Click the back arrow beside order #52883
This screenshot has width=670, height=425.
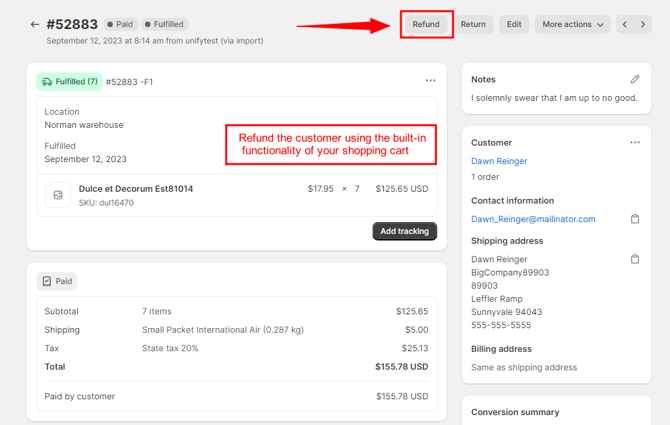click(x=35, y=25)
